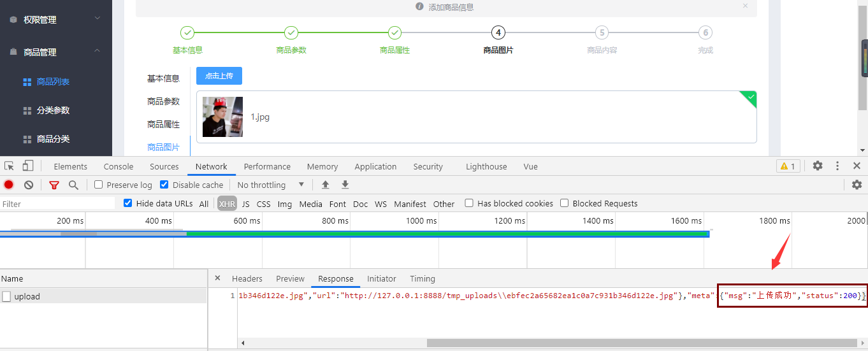Screen dimensions: 868x351
Task: Open the Application panel tab
Action: tap(375, 166)
